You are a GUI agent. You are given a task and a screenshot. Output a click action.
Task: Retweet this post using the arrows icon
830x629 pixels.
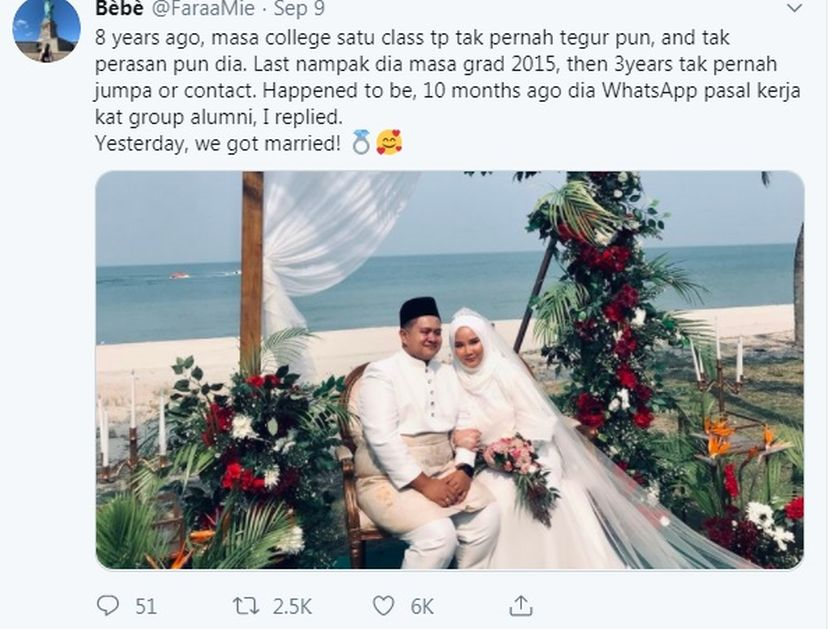coord(244,605)
